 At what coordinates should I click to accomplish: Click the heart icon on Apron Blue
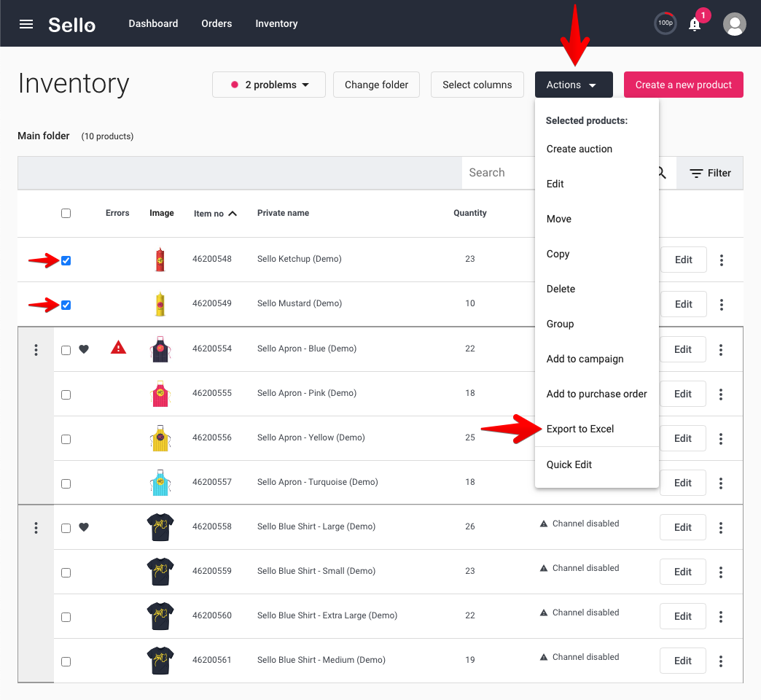coord(84,349)
